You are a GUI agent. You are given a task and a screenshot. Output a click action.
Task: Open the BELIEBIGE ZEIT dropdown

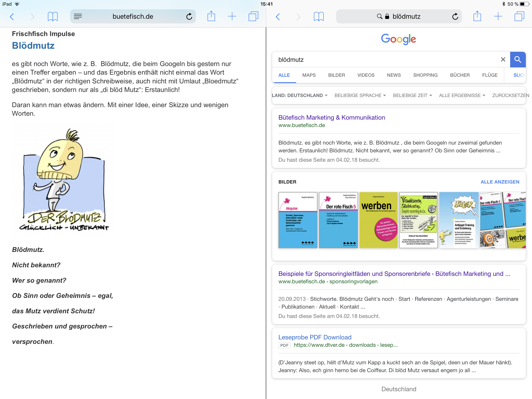412,95
